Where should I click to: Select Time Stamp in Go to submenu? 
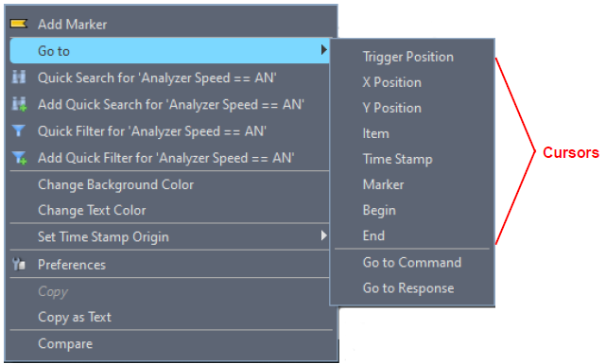(x=398, y=159)
